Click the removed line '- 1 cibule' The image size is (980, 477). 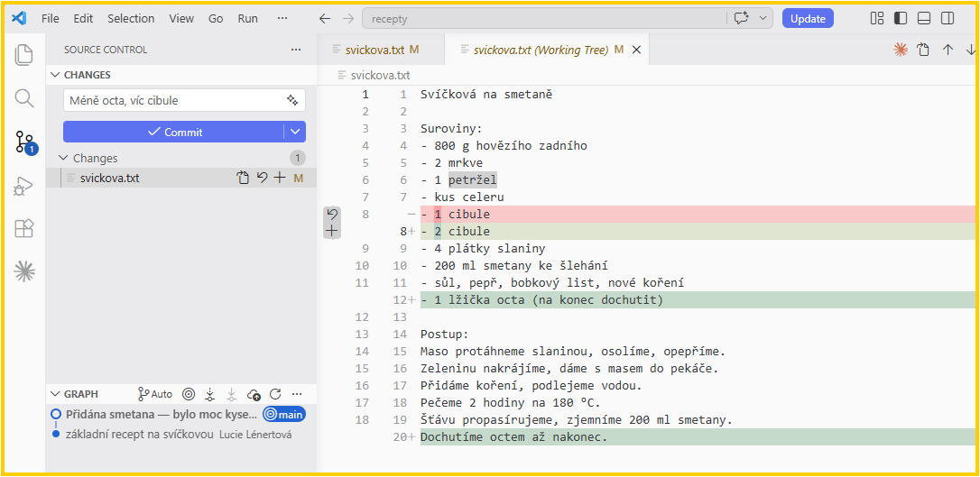698,214
